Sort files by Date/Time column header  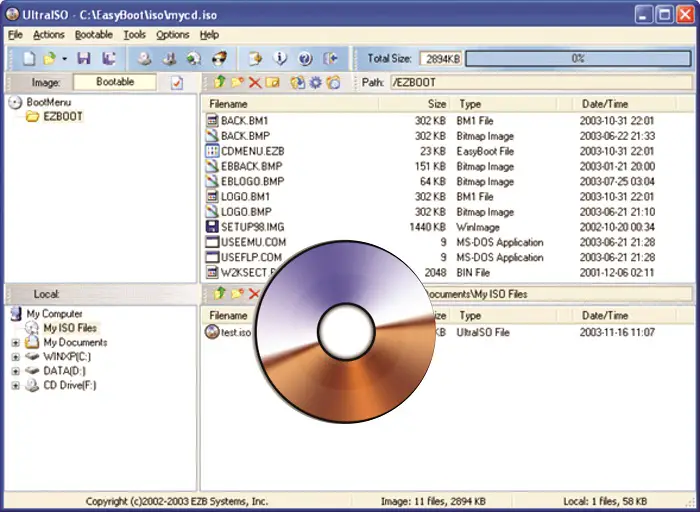pyautogui.click(x=605, y=104)
